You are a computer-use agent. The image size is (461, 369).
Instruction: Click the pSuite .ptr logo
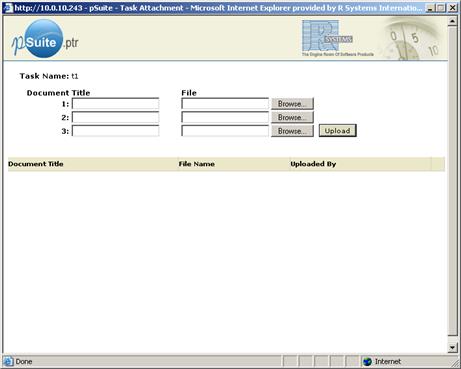45,39
